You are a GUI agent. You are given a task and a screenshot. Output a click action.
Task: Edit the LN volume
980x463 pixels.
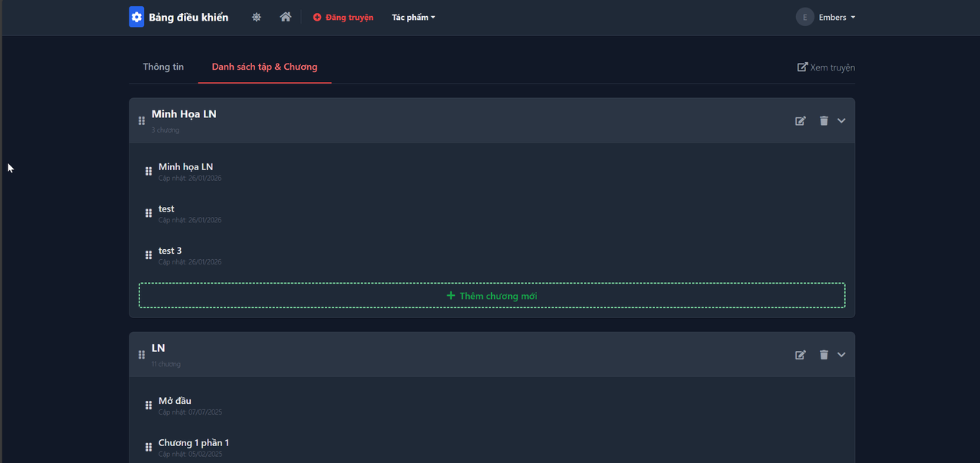[801, 354]
